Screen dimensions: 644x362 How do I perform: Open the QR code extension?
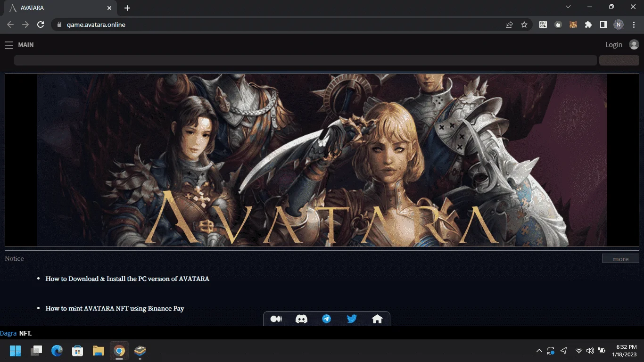point(543,25)
